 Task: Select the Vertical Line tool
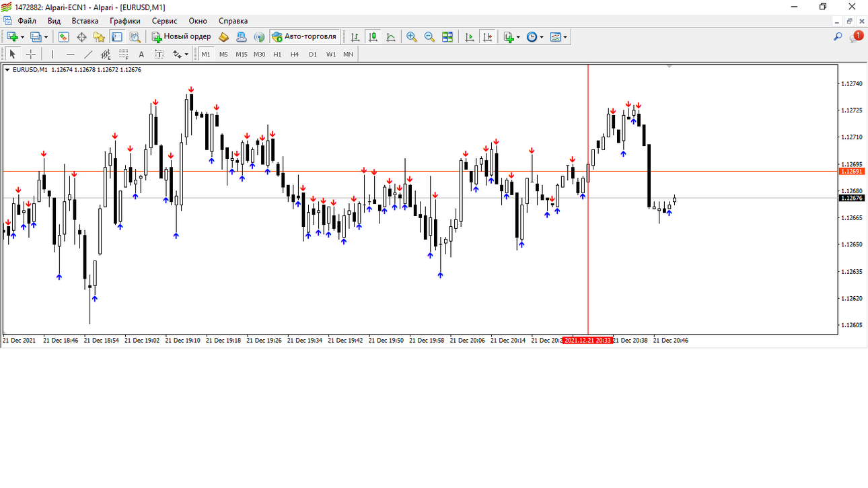pos(52,55)
